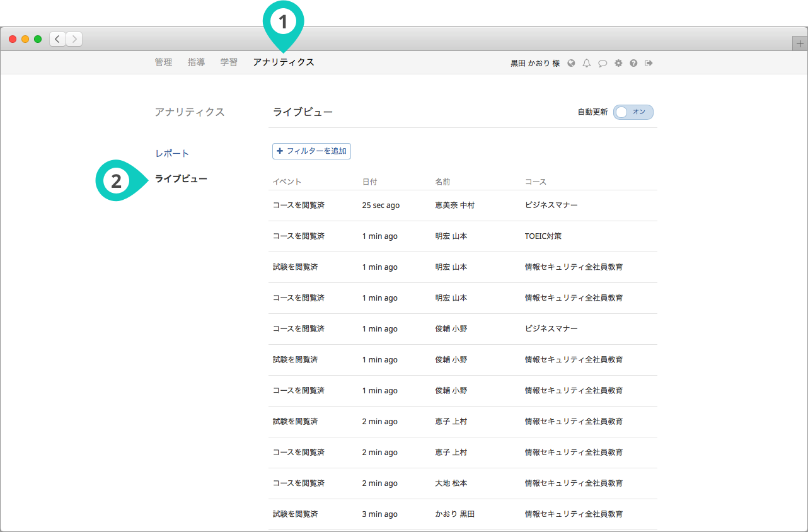Click the globe language icon
The width and height of the screenshot is (808, 532).
[x=571, y=63]
